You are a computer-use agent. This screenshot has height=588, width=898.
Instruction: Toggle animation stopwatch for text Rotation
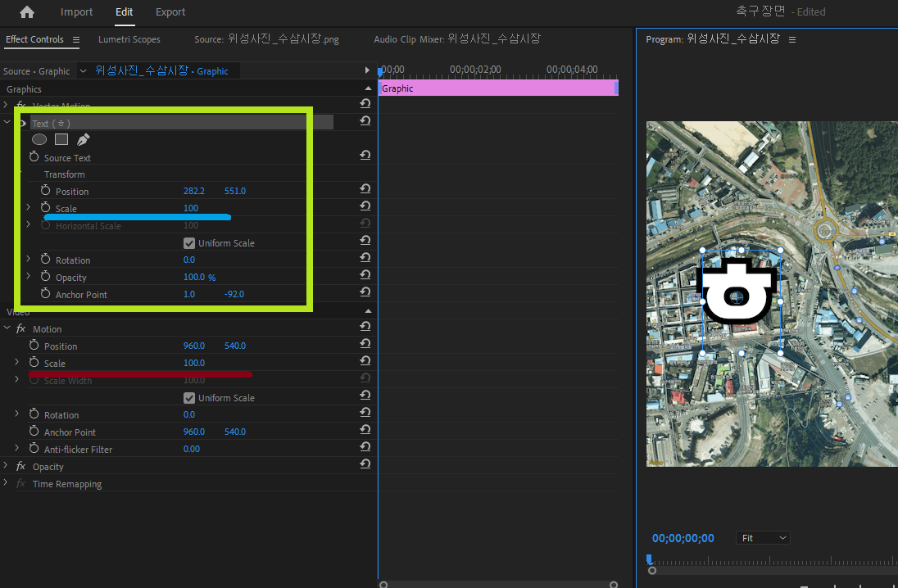pyautogui.click(x=45, y=259)
